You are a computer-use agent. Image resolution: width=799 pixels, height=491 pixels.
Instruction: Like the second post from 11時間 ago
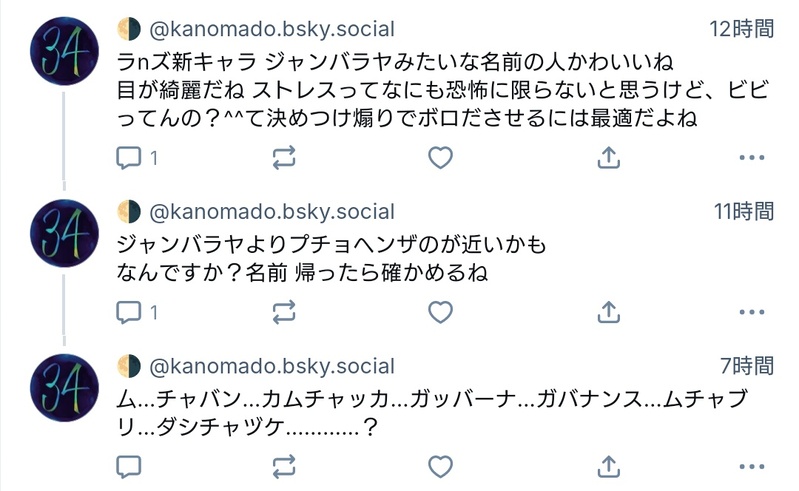pos(440,312)
